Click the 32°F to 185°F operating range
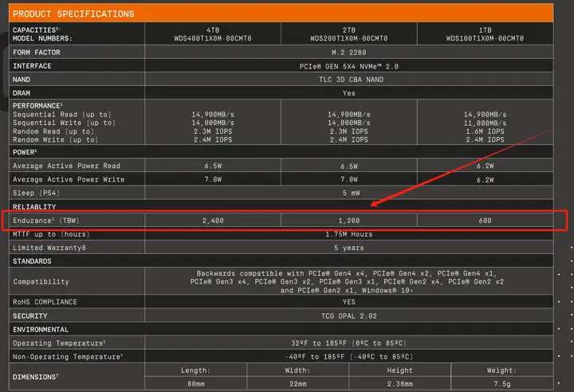Screen dimensions: 574x392 point(349,343)
